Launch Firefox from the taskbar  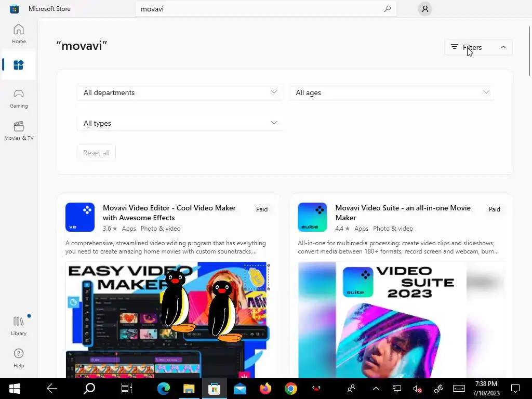pos(265,389)
